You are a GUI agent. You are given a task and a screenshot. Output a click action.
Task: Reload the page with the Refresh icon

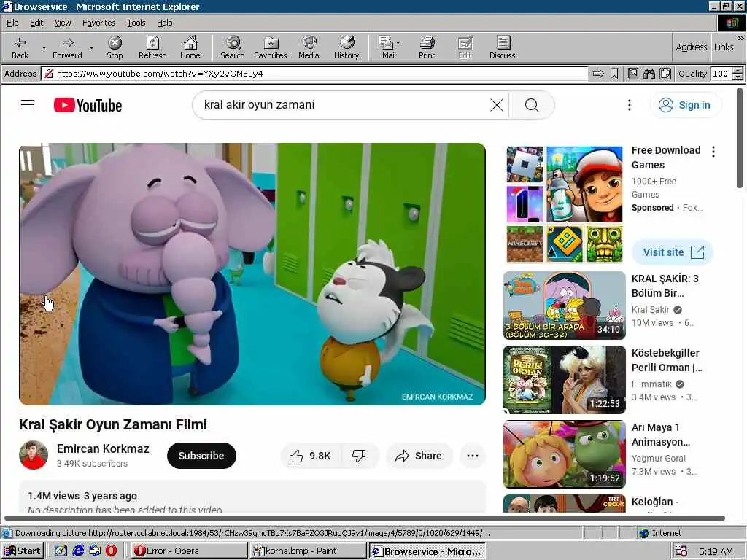tap(152, 47)
